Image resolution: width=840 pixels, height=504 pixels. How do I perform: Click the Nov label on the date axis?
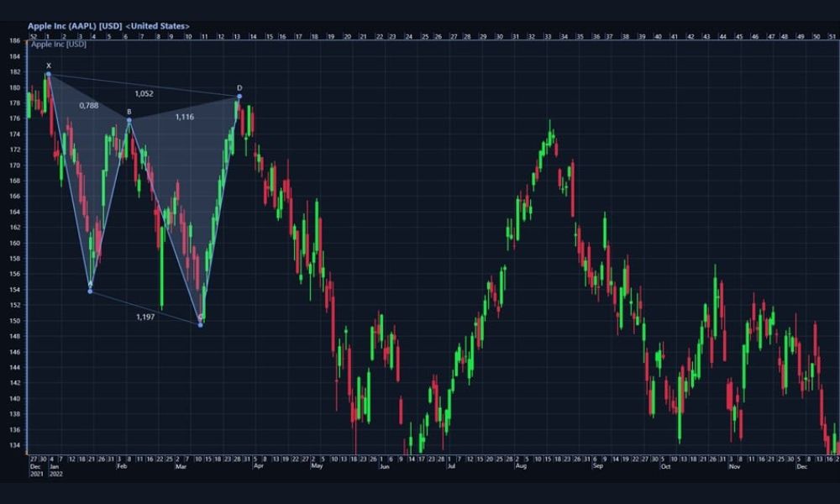[x=733, y=465]
